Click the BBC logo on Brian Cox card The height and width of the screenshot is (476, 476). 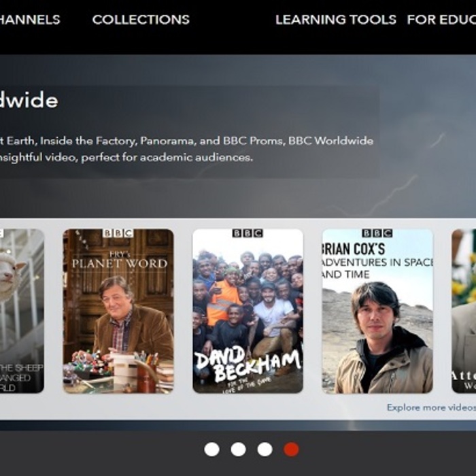coord(377,233)
